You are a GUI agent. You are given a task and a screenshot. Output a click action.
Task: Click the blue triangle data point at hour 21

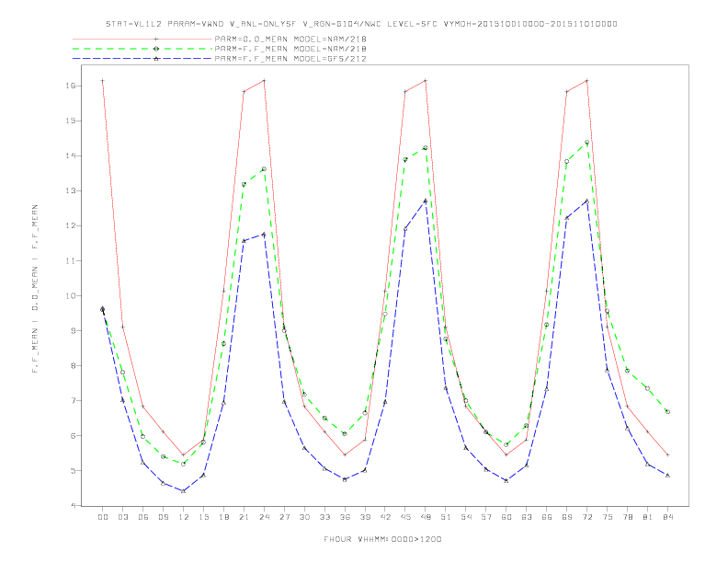pos(244,241)
